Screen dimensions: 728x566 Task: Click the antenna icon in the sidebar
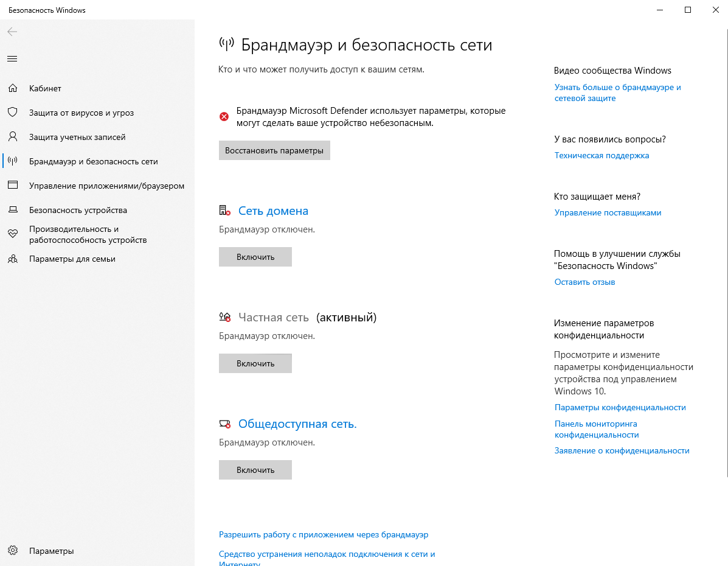13,161
